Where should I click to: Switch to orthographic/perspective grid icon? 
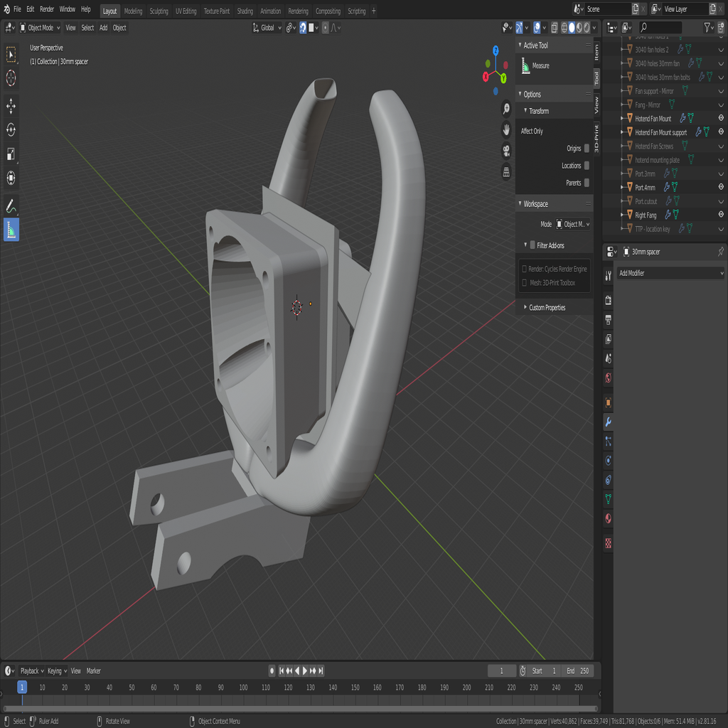pos(506,172)
